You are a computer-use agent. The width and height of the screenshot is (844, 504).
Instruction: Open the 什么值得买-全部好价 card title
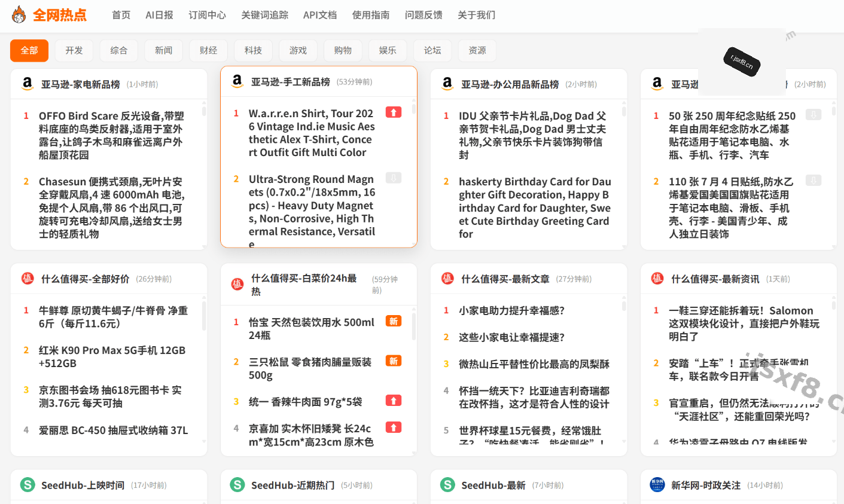(x=86, y=279)
